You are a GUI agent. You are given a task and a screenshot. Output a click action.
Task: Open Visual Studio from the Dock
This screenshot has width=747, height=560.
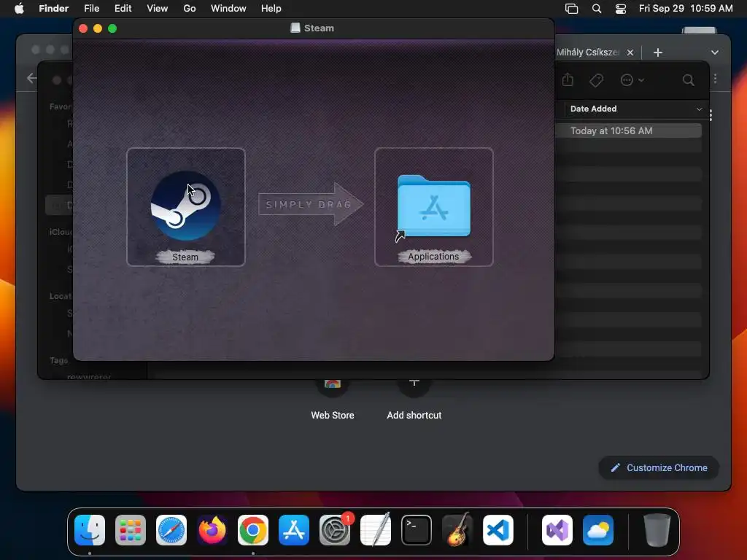(557, 530)
